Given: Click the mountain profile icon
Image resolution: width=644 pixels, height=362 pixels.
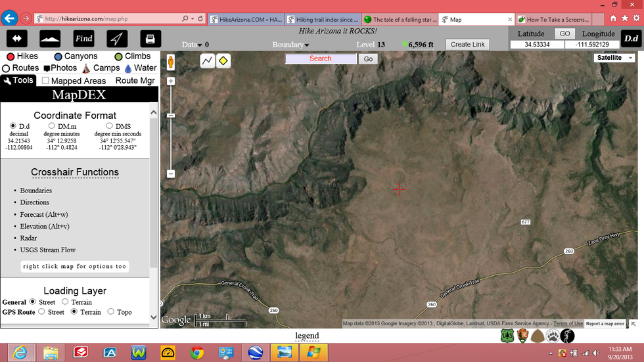Looking at the screenshot, I should tap(50, 39).
